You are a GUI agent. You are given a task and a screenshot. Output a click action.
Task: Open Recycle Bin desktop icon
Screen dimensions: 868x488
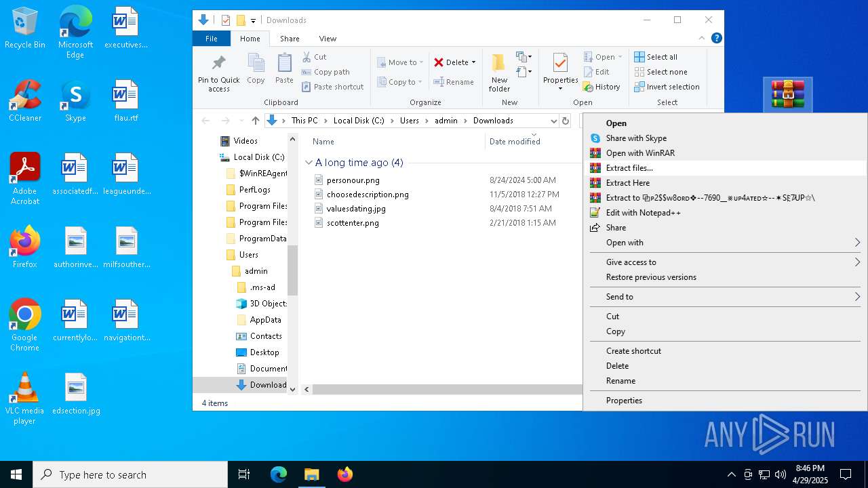25,28
